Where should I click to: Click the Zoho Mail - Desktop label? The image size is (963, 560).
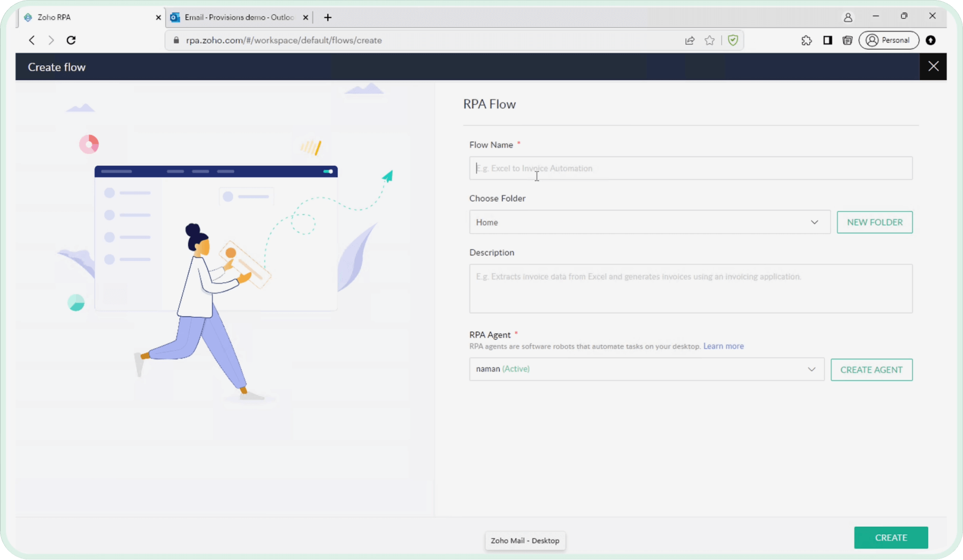pos(525,541)
